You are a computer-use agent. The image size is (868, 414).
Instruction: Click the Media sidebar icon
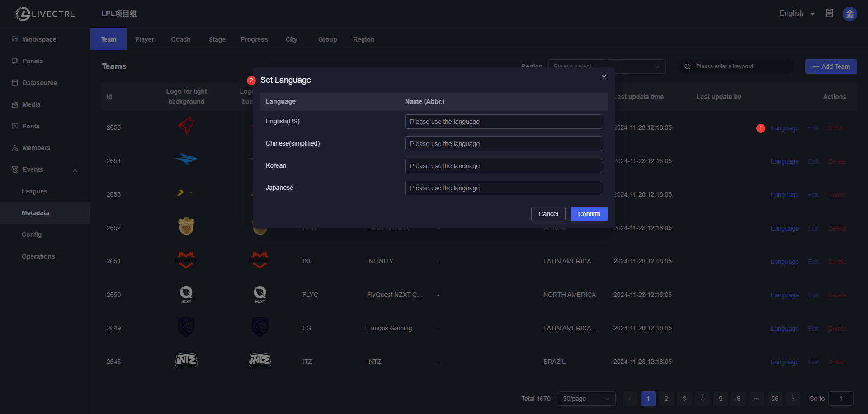15,104
